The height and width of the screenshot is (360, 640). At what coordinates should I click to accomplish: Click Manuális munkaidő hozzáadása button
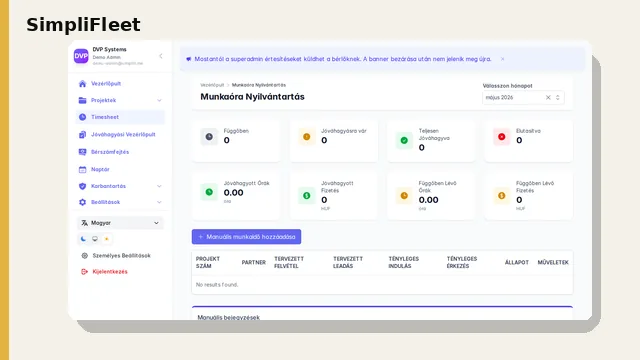(x=247, y=237)
